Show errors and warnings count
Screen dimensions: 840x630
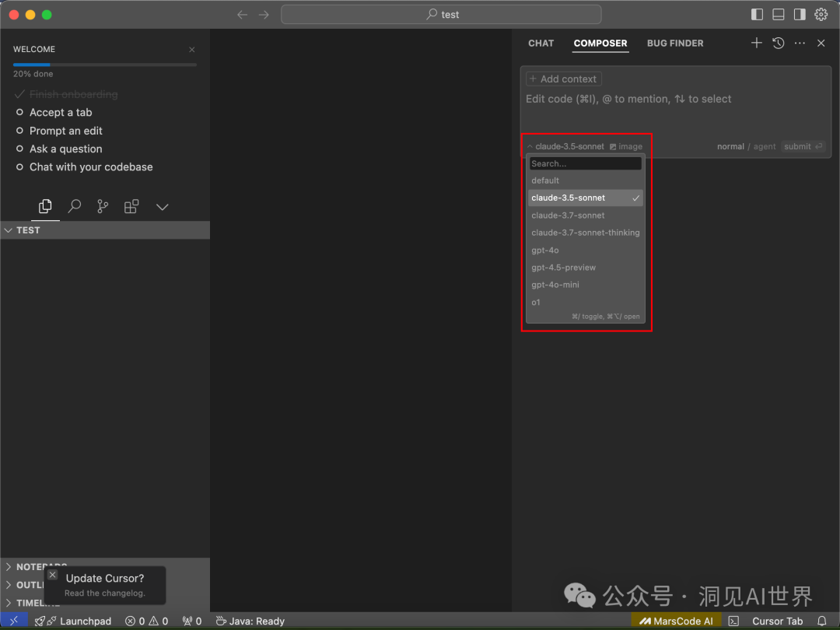[147, 621]
